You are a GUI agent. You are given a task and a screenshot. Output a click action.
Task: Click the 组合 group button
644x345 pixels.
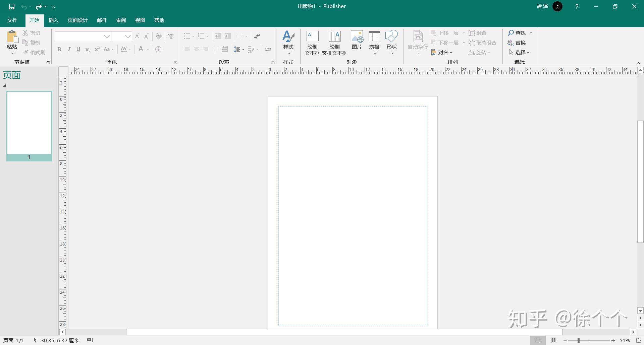(478, 33)
